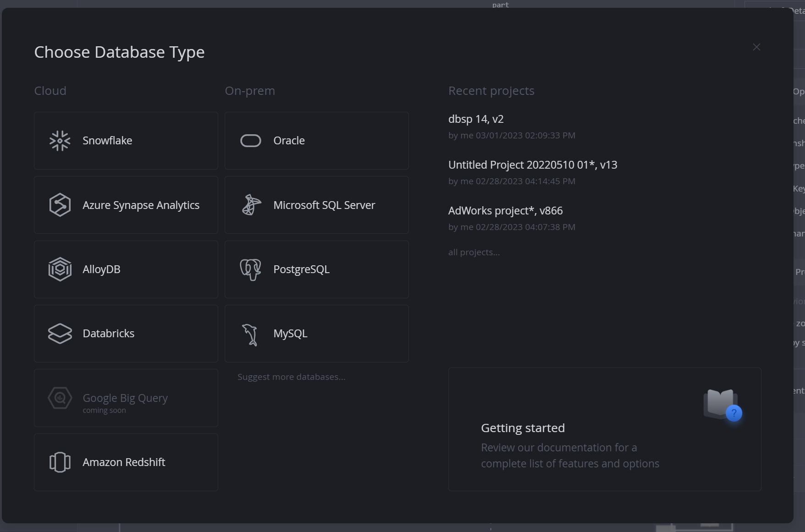Click the Amazon Redshift icon

pyautogui.click(x=60, y=462)
